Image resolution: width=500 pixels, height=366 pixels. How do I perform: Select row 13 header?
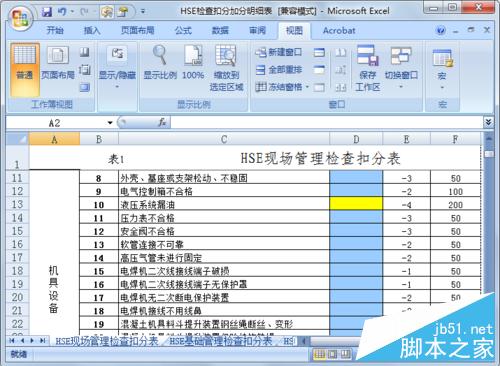coord(17,204)
